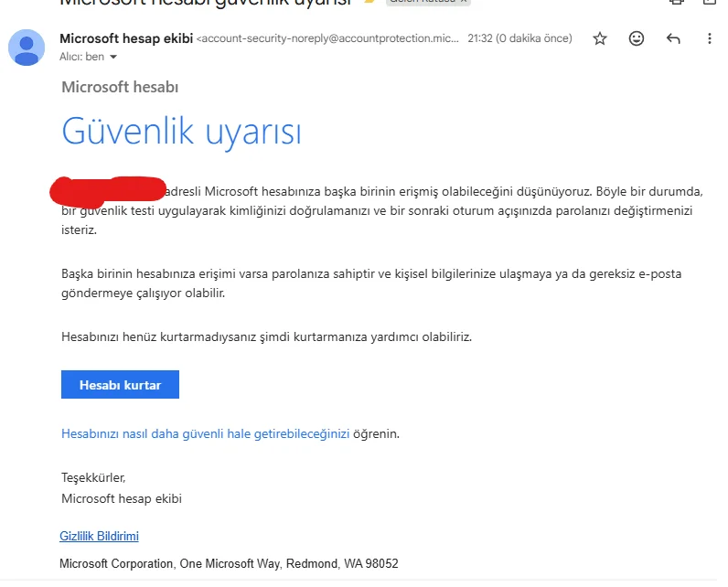This screenshot has width=728, height=587.
Task: Reply to the Microsoft hesap ekibi email
Action: coord(673,38)
